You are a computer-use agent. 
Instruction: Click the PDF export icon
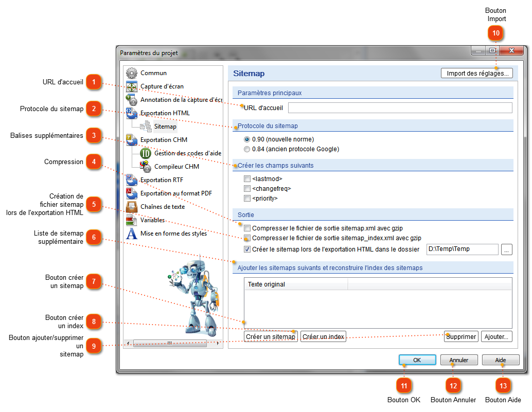tap(132, 193)
